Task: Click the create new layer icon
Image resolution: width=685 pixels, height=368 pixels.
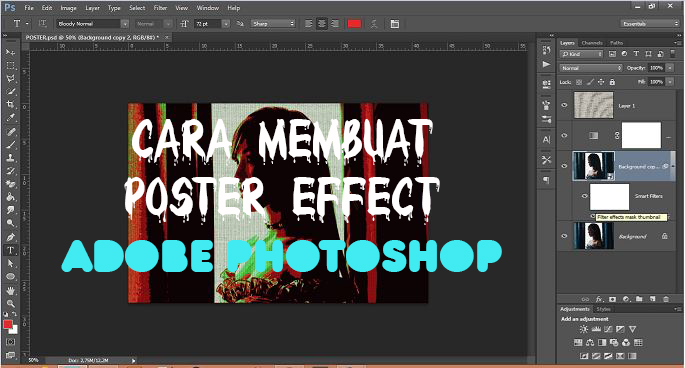Action: (x=653, y=299)
